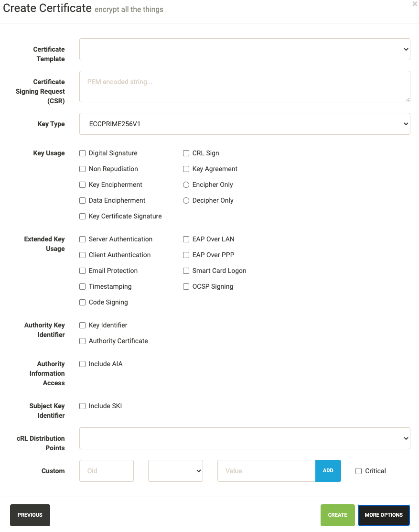
Task: Check Include AIA under Authority Information Access
Action: pyautogui.click(x=82, y=364)
